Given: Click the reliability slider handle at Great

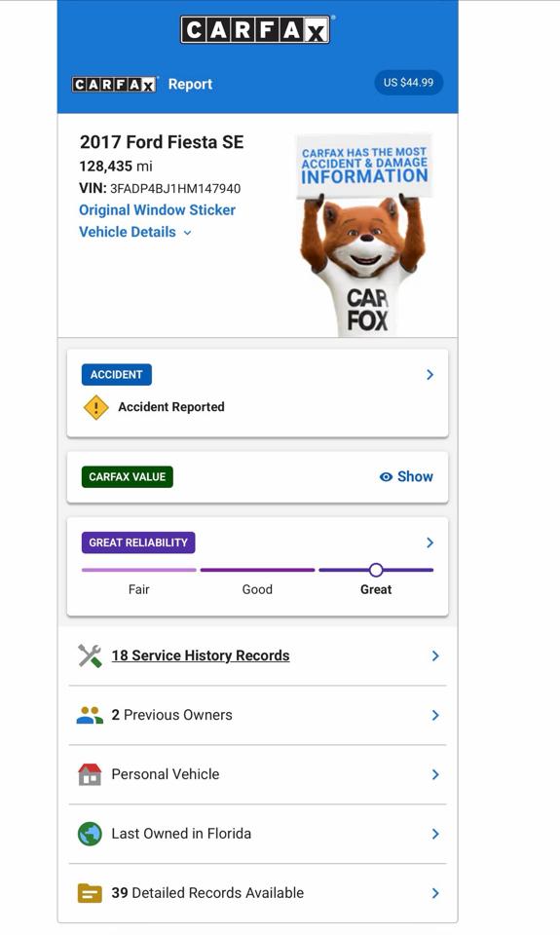Looking at the screenshot, I should point(376,570).
